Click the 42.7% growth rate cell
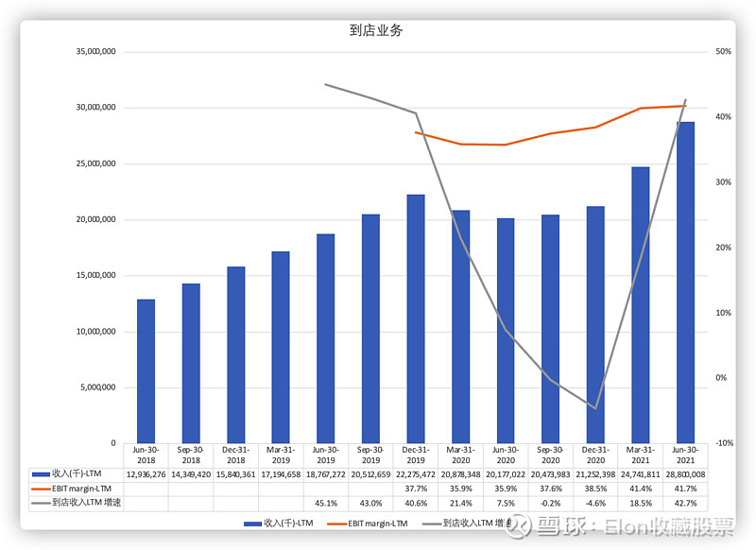Screen dimensions: 756x550 (685, 504)
